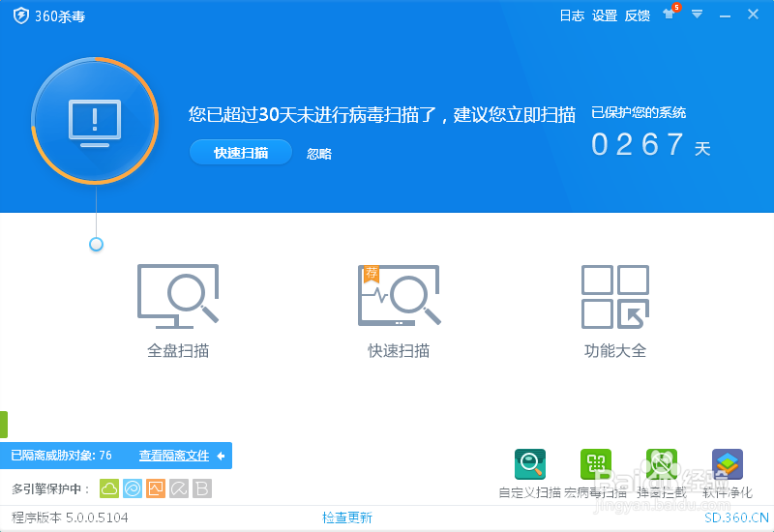Collapse quarantine banner with arrow
Screen dimensions: 774x532
[222, 456]
